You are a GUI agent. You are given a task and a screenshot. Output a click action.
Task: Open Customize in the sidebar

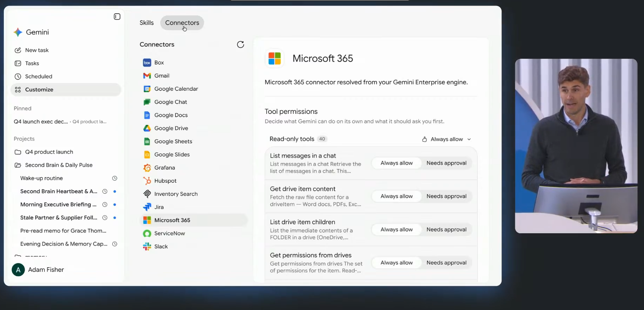66,90
